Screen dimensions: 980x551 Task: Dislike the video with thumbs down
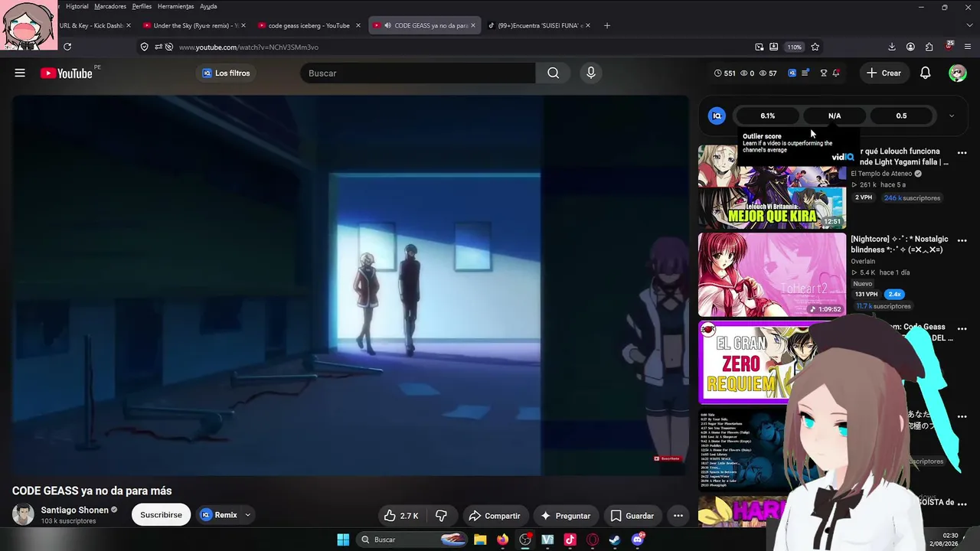[441, 515]
